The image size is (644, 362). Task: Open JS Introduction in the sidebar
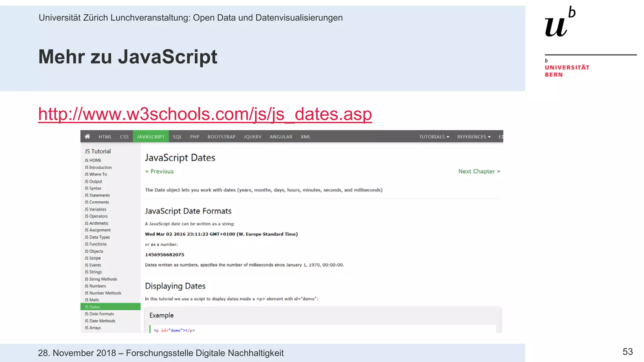pos(98,167)
